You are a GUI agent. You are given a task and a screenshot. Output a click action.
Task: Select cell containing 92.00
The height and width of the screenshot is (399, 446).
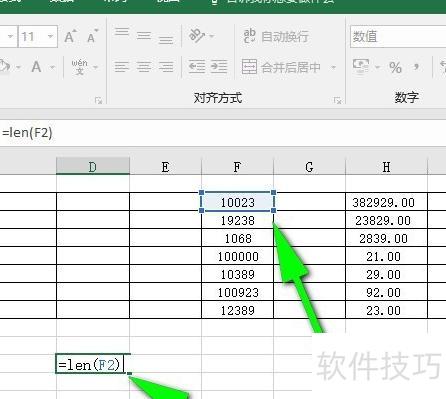386,292
